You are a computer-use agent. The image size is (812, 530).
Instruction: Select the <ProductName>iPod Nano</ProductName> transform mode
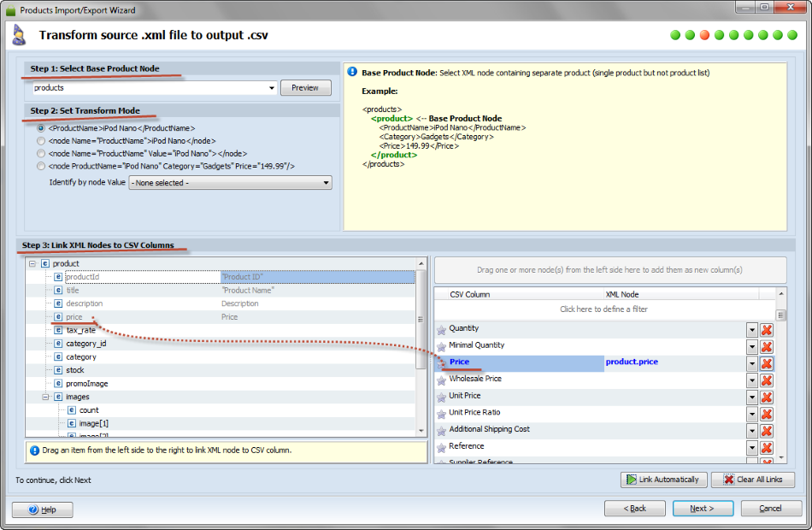point(41,128)
